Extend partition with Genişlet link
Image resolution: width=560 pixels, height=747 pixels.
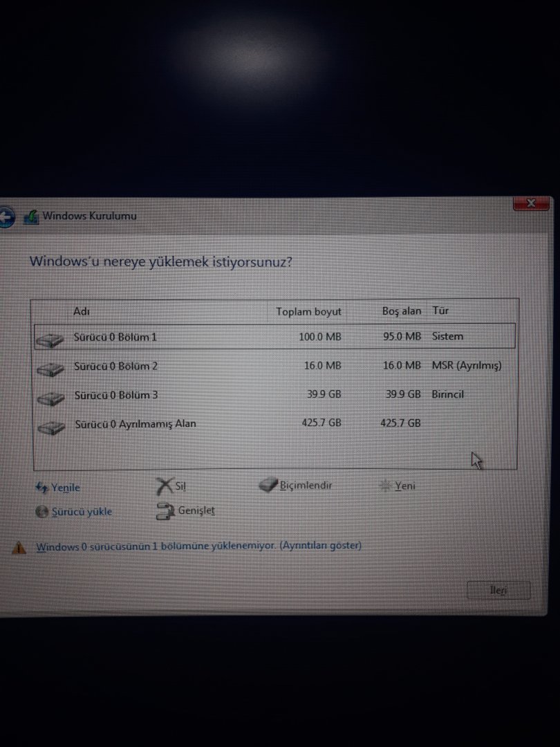[196, 510]
